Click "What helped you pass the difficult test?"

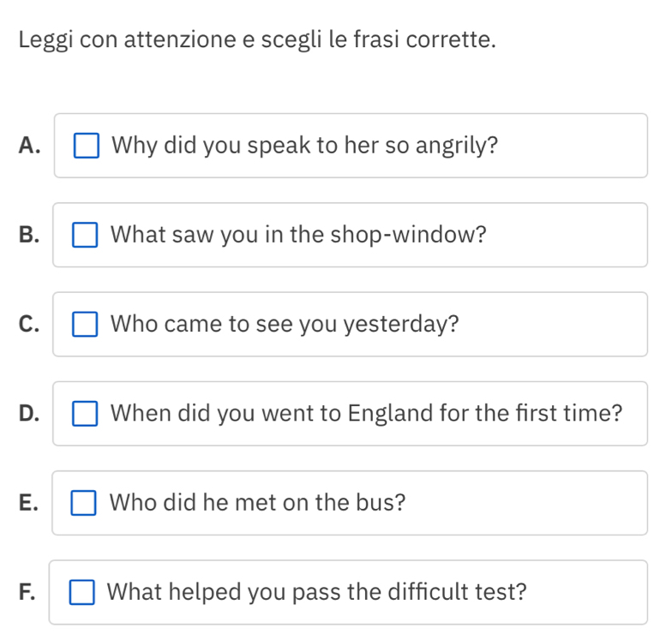[x=318, y=592]
